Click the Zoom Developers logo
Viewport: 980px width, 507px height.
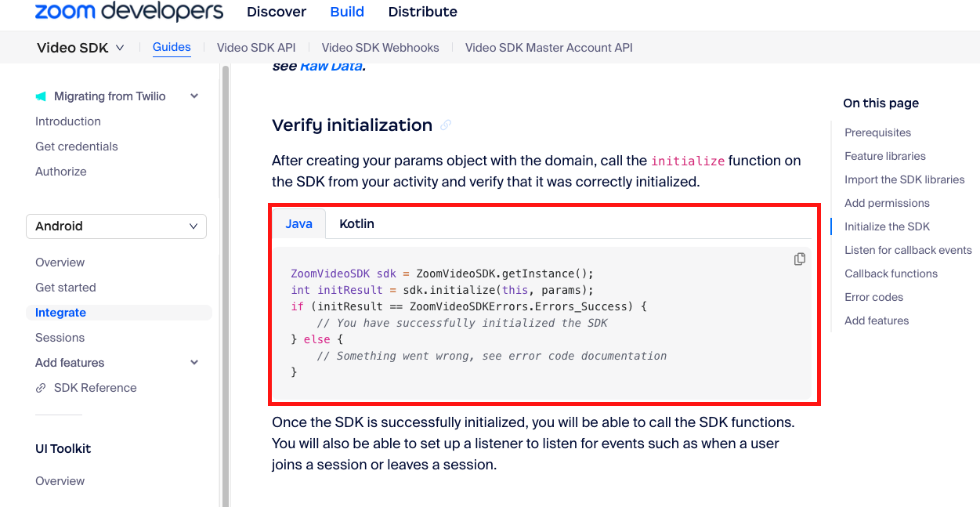129,12
